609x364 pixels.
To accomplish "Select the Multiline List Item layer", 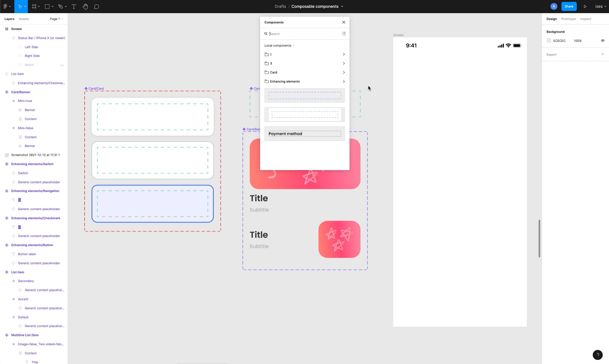I will [x=25, y=335].
